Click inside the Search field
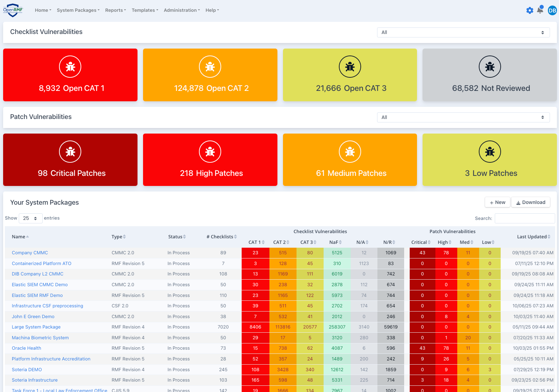The image size is (559, 392). tap(525, 218)
